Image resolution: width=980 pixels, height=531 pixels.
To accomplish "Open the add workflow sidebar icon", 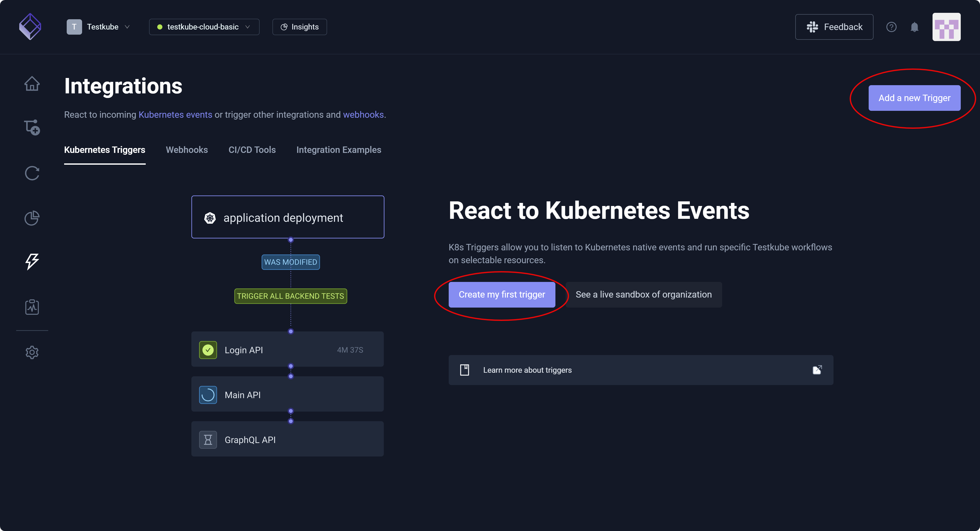I will pos(32,127).
